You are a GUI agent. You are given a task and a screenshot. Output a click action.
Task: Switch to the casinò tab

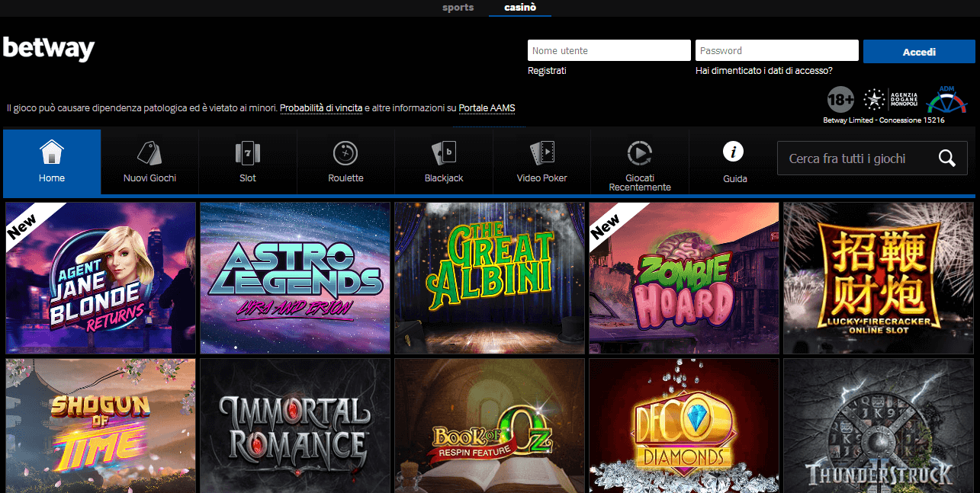click(x=520, y=8)
